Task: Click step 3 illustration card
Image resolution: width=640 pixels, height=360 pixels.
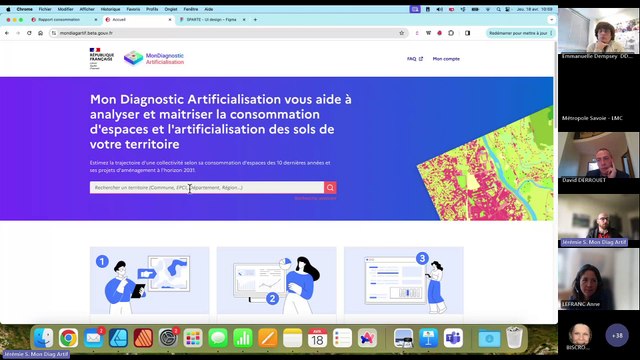Action: (x=404, y=280)
